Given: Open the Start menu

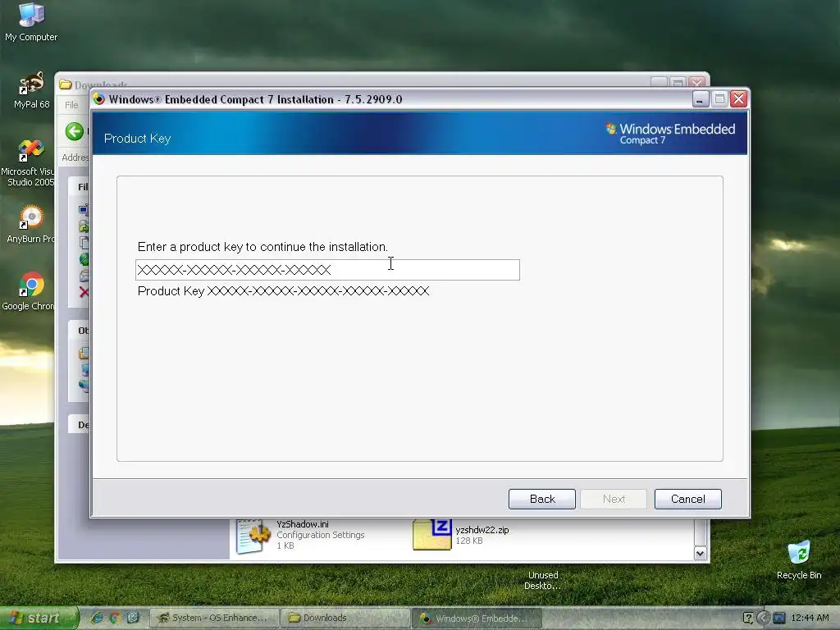Looking at the screenshot, I should click(39, 619).
